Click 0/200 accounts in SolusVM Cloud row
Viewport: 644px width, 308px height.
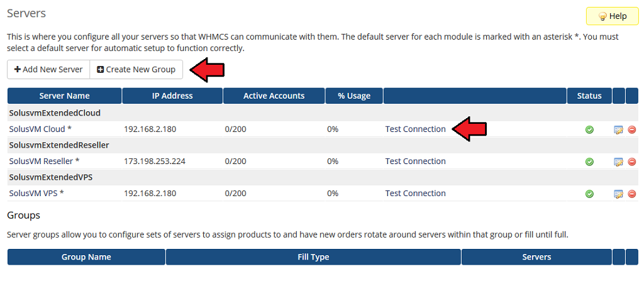236,129
